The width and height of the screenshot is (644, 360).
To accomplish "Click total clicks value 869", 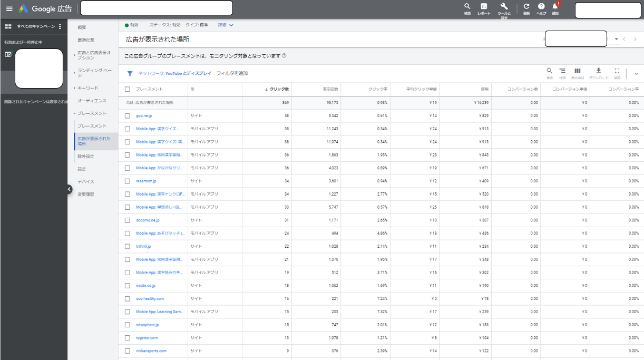I will (x=285, y=102).
